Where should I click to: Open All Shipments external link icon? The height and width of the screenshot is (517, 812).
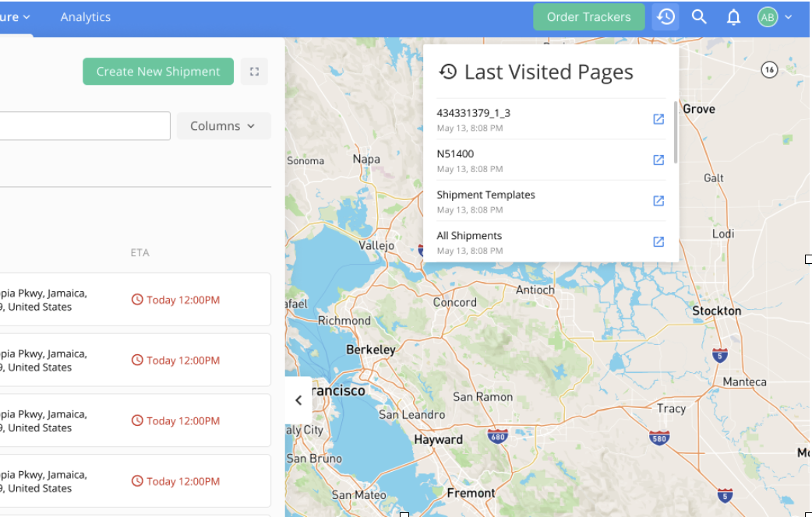tap(658, 241)
